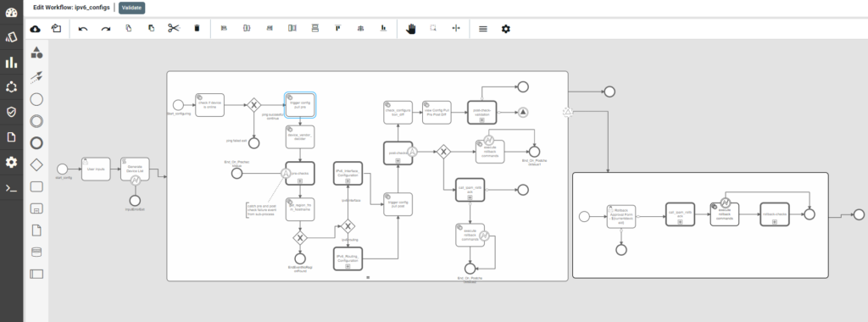Select the rounded rectangle task palette shape
The width and height of the screenshot is (868, 322).
click(36, 186)
